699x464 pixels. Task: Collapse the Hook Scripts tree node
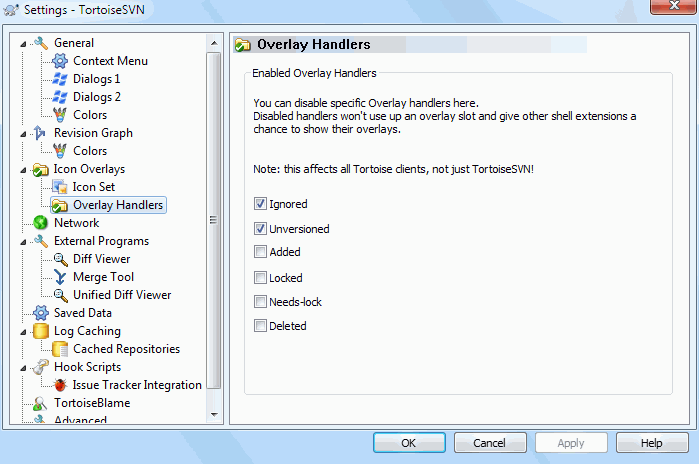[23, 368]
